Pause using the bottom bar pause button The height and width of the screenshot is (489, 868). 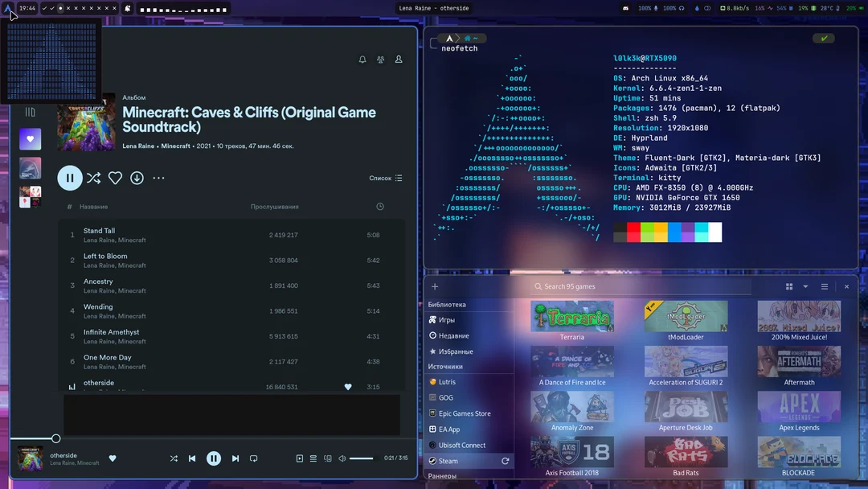(214, 458)
